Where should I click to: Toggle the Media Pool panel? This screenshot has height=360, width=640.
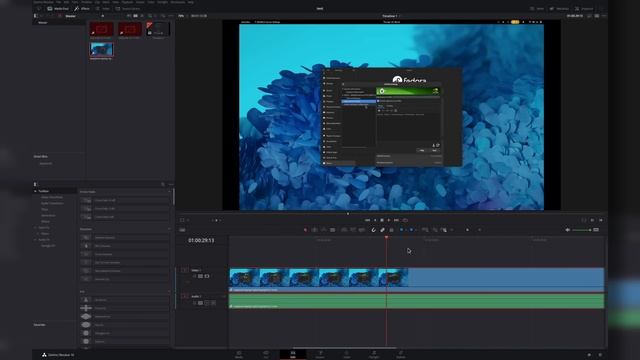58,9
